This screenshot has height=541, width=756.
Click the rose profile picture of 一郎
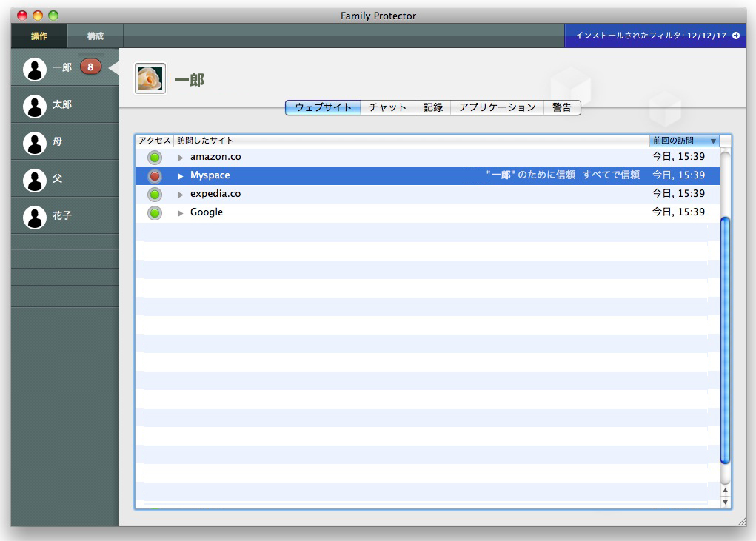[150, 78]
